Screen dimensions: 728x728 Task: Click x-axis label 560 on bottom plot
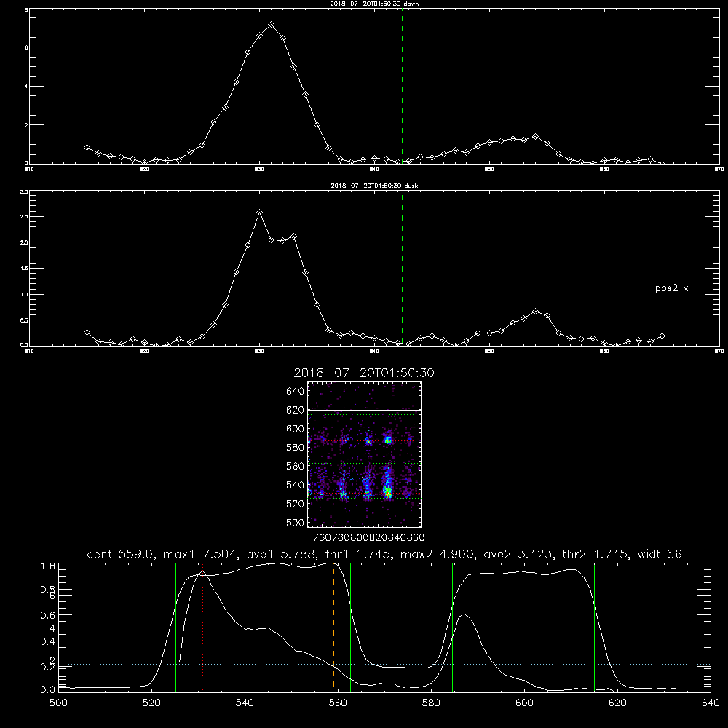[x=338, y=703]
